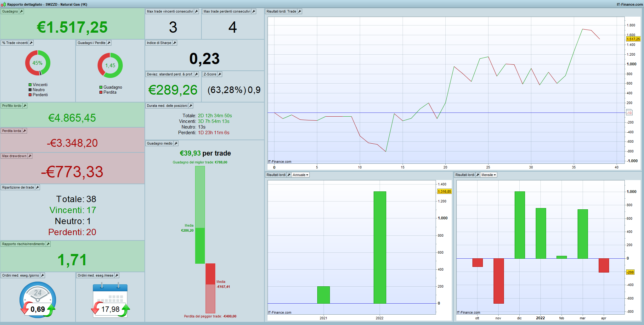Click the Z-Score (63,28%) 0,9 value

coord(234,90)
